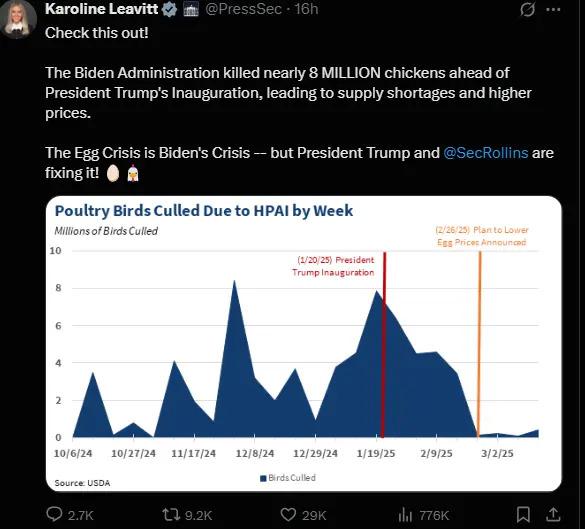
Task: Open the Grok circle-slash icon
Action: [x=527, y=9]
